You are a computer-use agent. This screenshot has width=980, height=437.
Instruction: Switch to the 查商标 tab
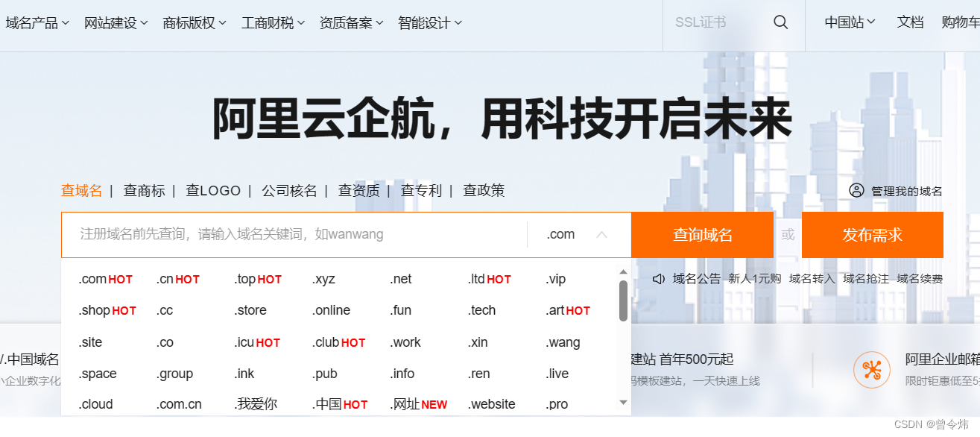click(144, 190)
